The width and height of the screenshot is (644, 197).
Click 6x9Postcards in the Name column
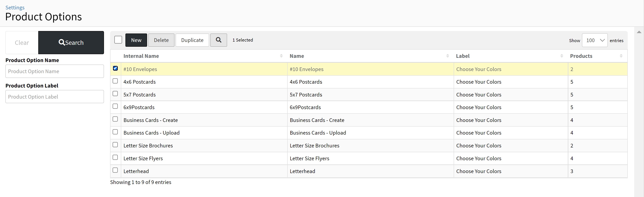305,107
